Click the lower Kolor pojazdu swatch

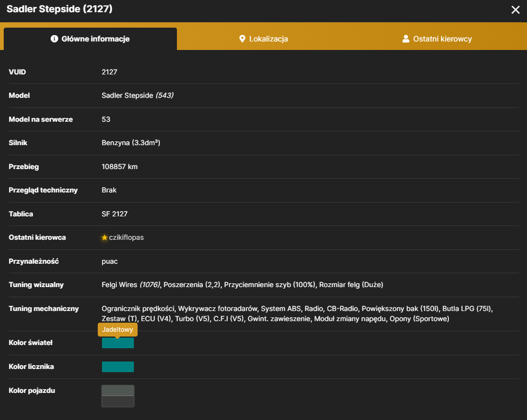[118, 402]
